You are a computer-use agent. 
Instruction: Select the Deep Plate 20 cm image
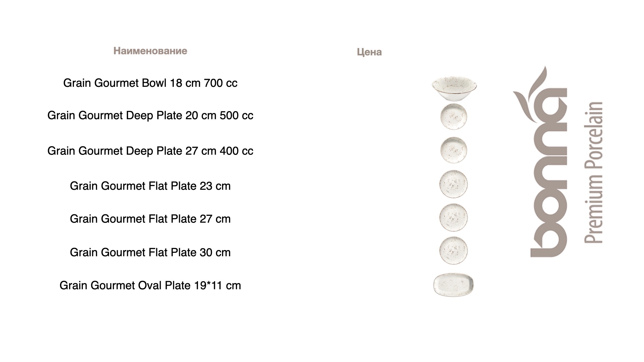point(453,116)
